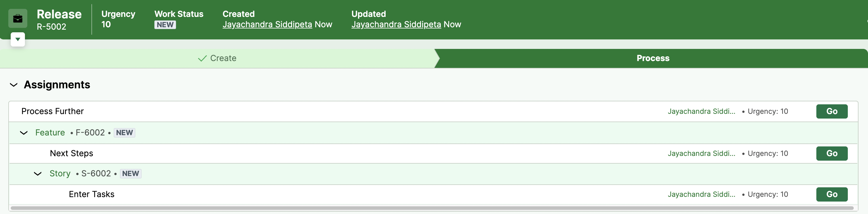The width and height of the screenshot is (868, 214).
Task: Open Jayachandra Siddipeta link under Updated
Action: [396, 25]
